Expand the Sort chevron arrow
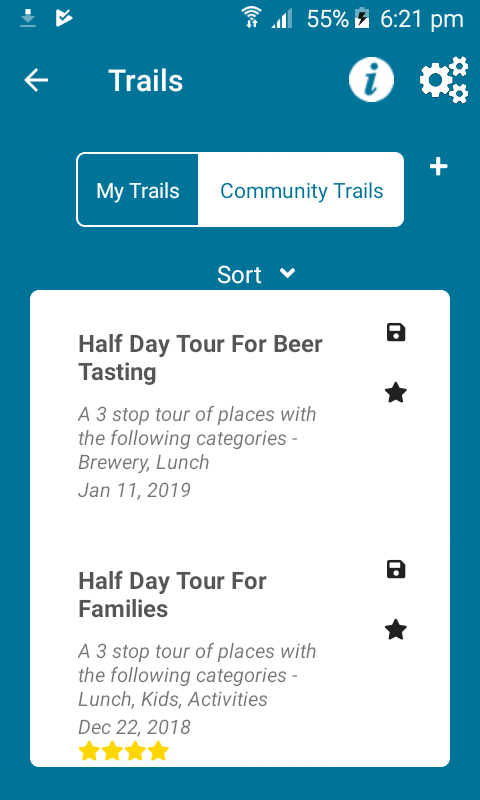480x800 pixels. [288, 273]
